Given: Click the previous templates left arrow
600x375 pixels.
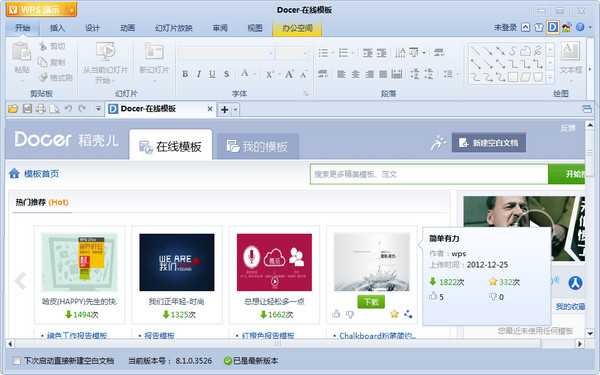Looking at the screenshot, I should 20,280.
